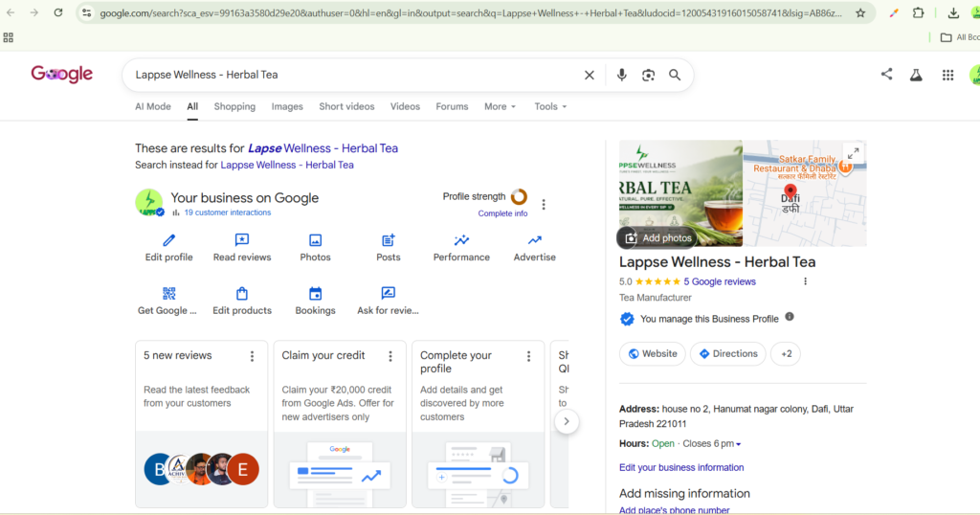Open the All Bookmarks folder
The width and height of the screenshot is (980, 515).
pos(959,37)
